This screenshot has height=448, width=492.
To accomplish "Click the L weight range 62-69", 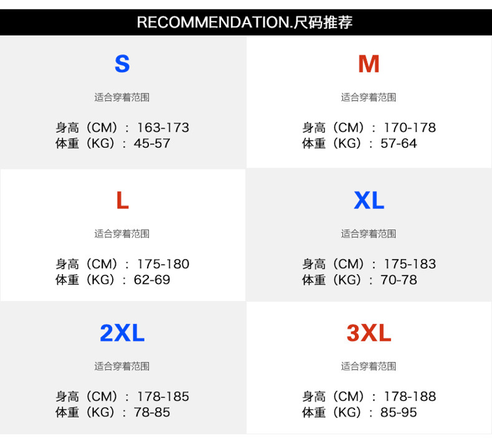I will pyautogui.click(x=152, y=280).
